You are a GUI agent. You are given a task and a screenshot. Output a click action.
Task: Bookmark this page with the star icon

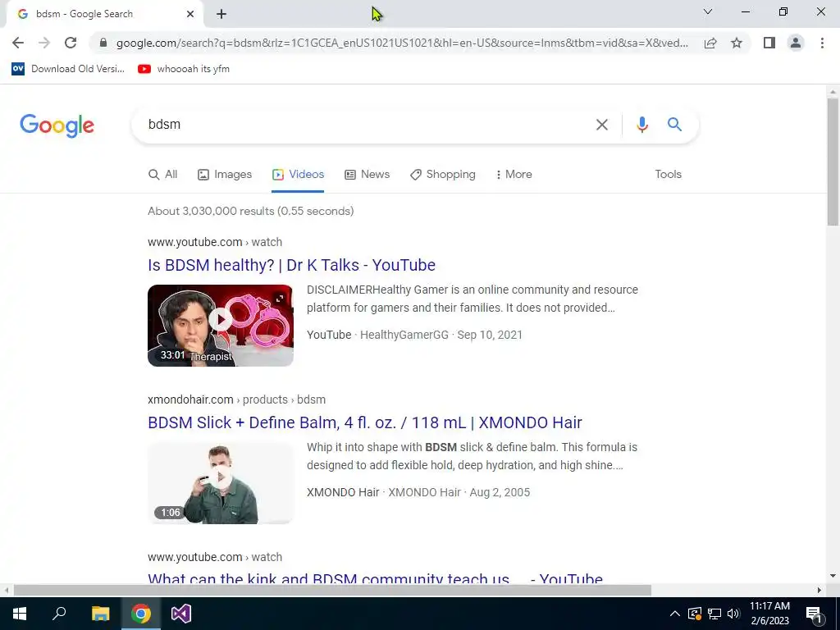point(737,43)
